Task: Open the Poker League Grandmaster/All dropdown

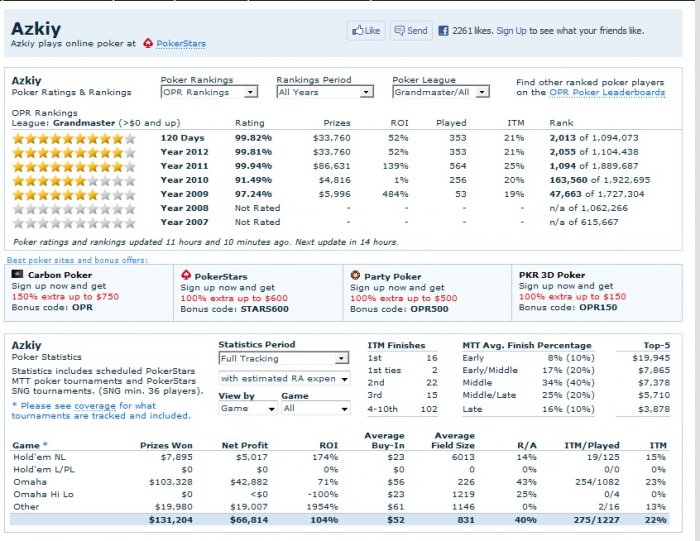Action: [x=441, y=92]
